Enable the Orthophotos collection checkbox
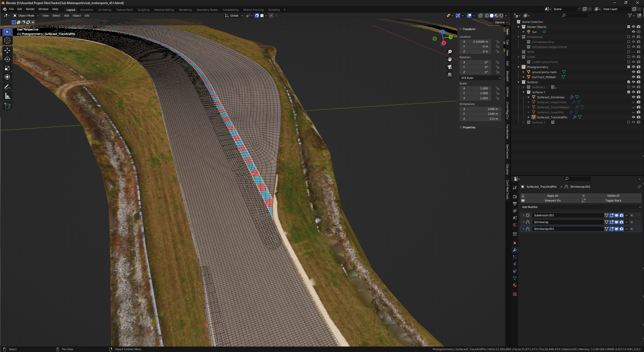This screenshot has width=644, height=352. (x=629, y=37)
